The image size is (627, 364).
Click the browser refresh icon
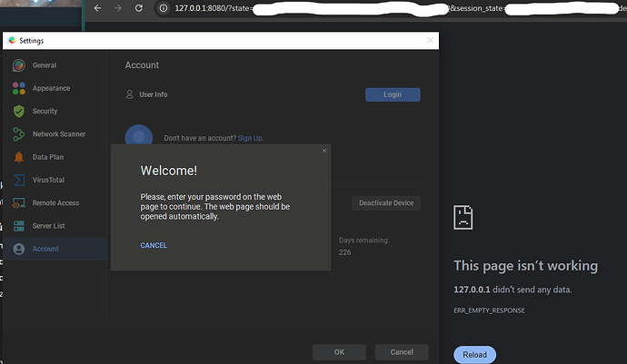[x=139, y=8]
